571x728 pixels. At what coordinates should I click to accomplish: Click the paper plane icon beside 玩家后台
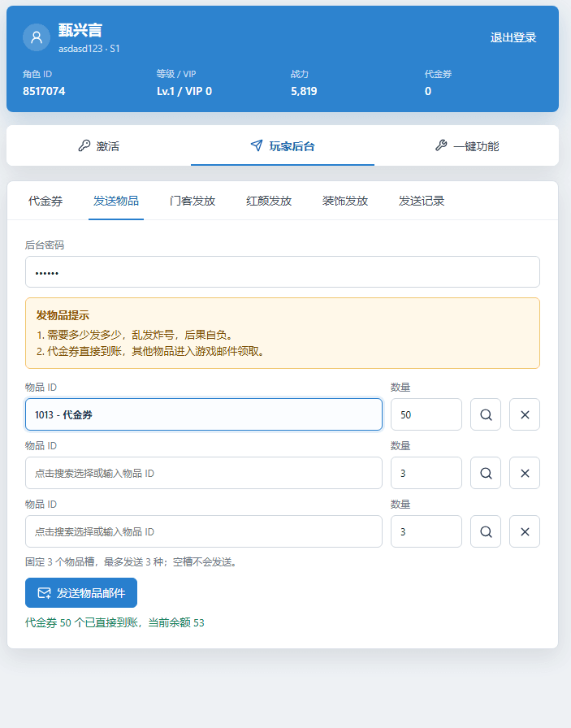pyautogui.click(x=257, y=145)
